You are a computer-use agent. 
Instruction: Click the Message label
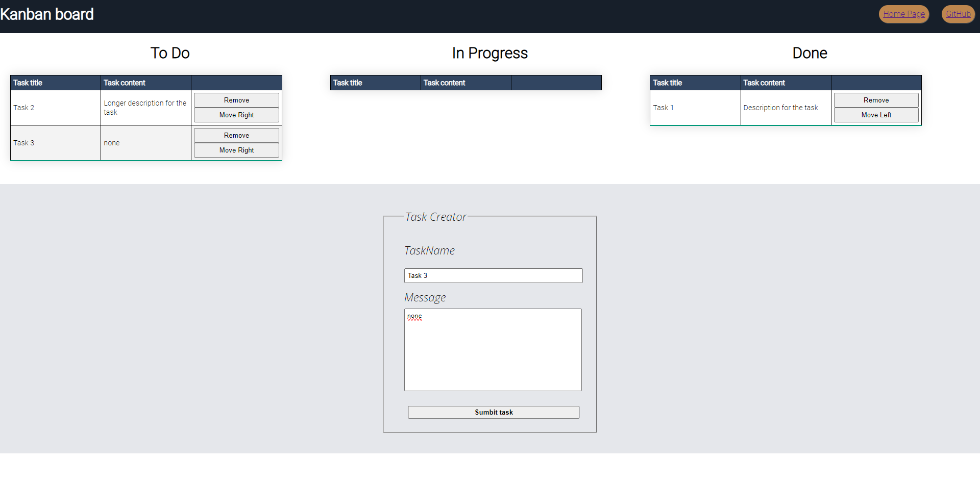click(x=425, y=297)
